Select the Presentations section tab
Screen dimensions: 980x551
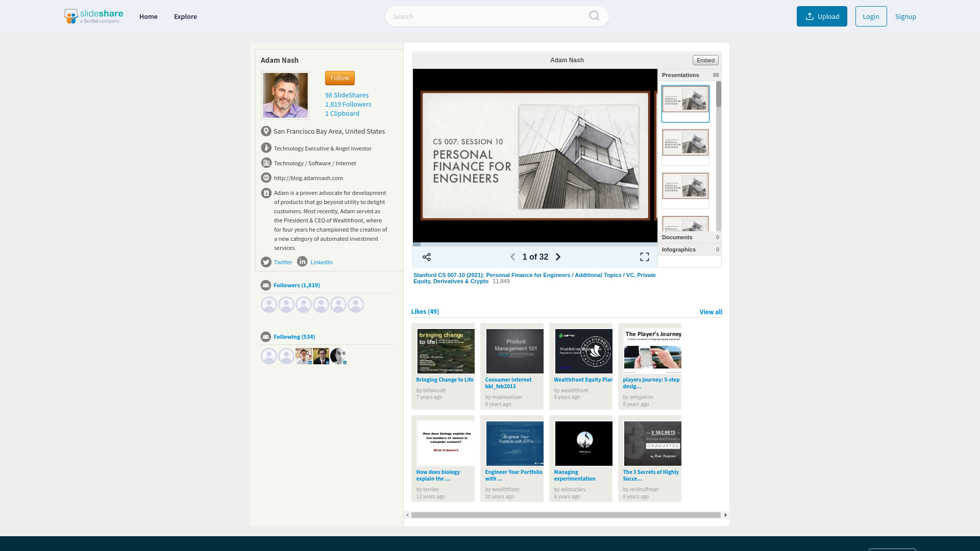click(690, 75)
